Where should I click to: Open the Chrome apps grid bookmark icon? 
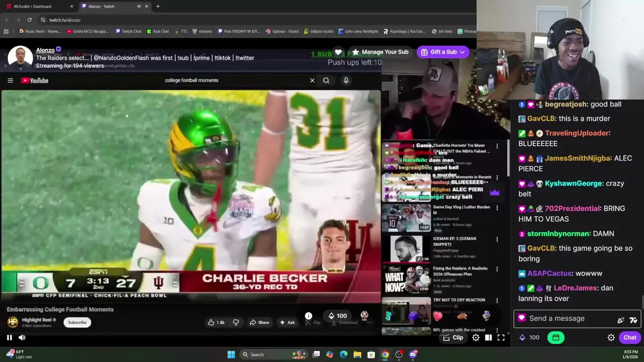[6, 31]
